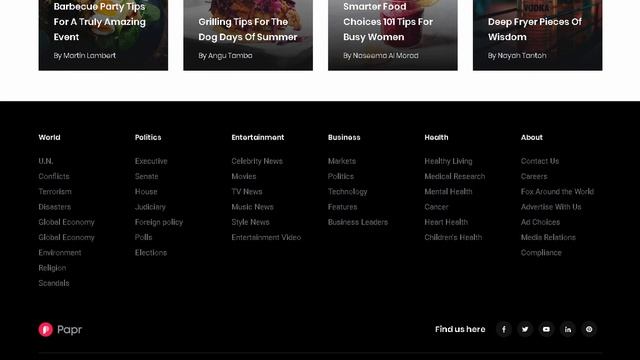Viewport: 640px width, 360px height.
Task: Open the TV News link
Action: pos(247,191)
